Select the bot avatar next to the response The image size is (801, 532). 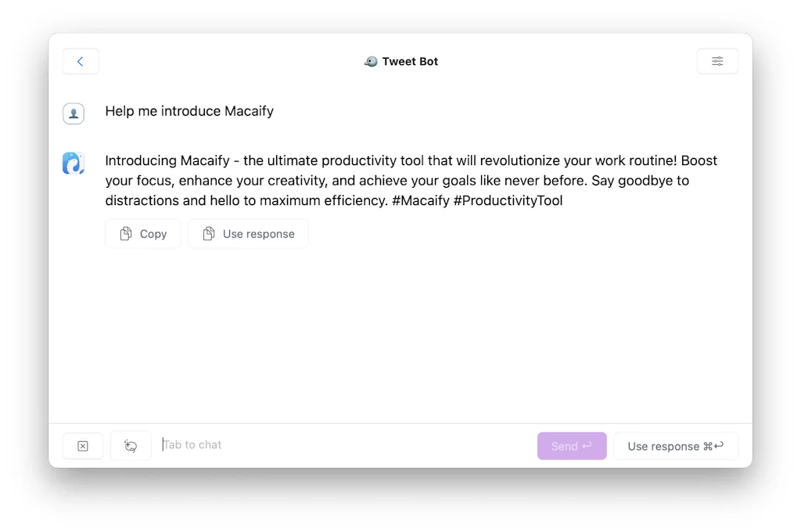(x=74, y=163)
